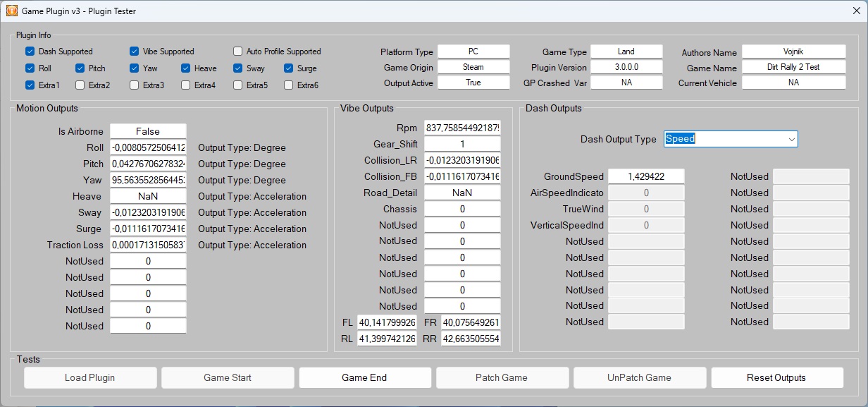Image resolution: width=868 pixels, height=407 pixels.
Task: Enable Auto Profile Supported checkbox
Action: pos(238,51)
